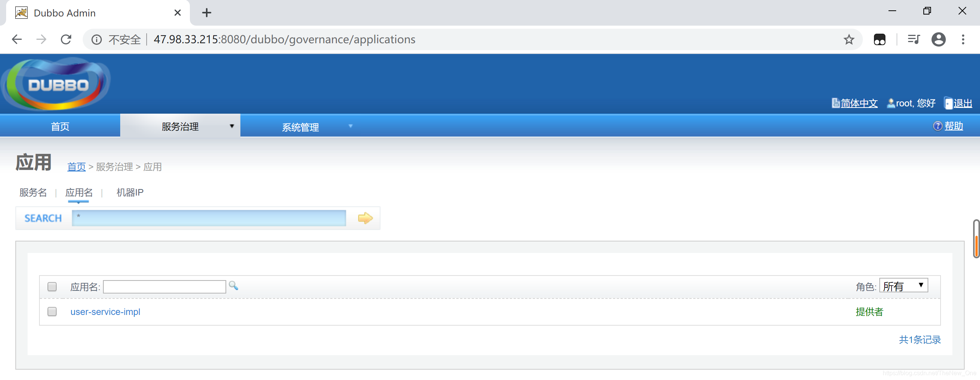Click the SEARCH label
The image size is (980, 380).
coord(43,218)
